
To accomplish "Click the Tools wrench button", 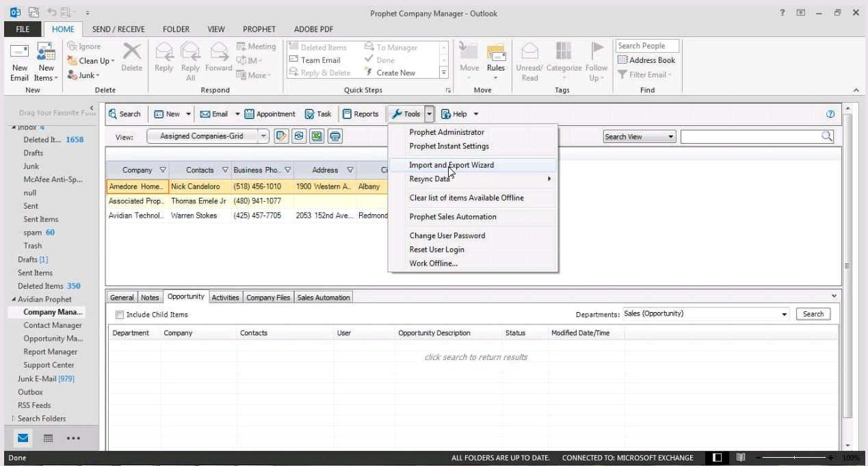I will [x=406, y=114].
